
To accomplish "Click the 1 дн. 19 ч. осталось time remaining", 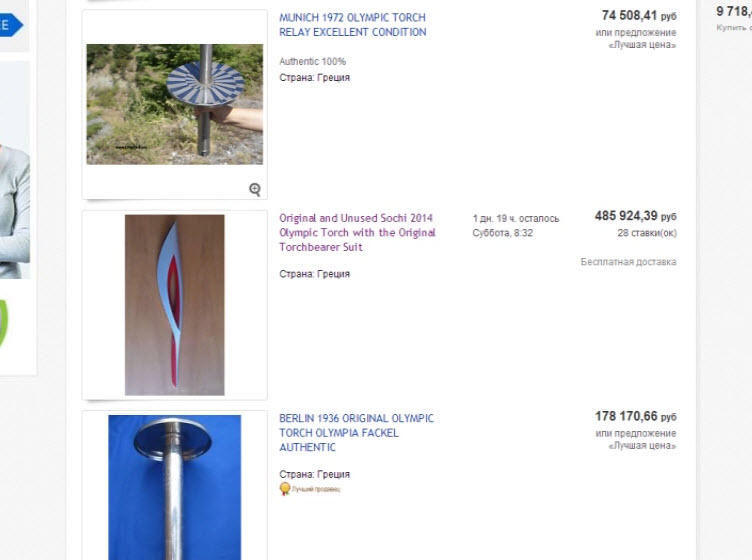I will (516, 219).
